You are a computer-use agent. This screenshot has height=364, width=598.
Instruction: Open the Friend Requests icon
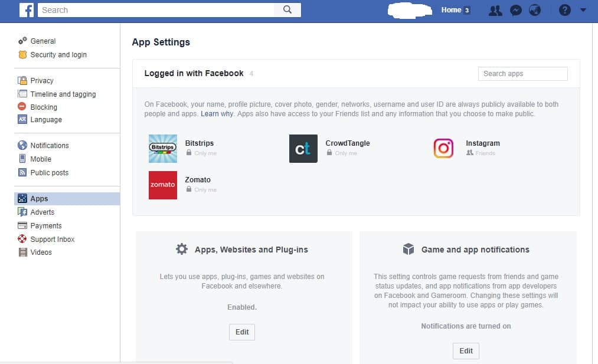[x=495, y=10]
